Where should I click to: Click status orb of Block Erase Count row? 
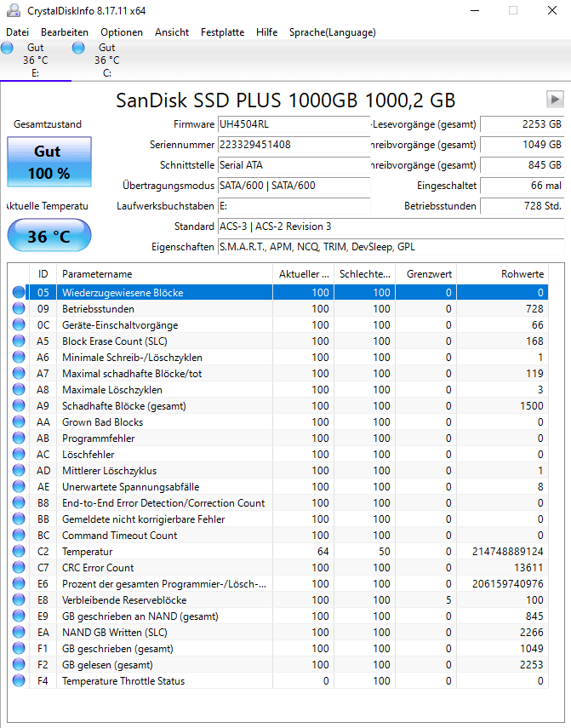click(19, 341)
